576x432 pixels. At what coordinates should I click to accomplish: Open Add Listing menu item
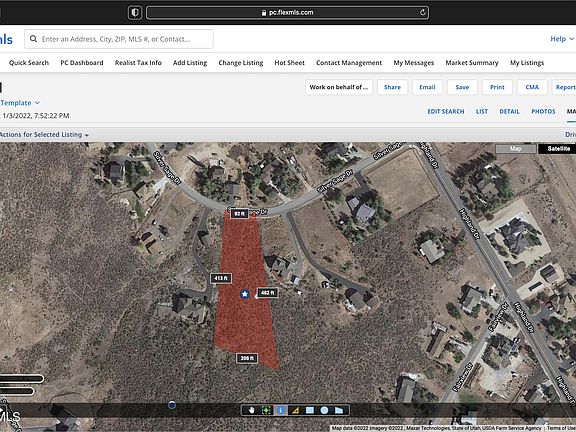[x=190, y=63]
